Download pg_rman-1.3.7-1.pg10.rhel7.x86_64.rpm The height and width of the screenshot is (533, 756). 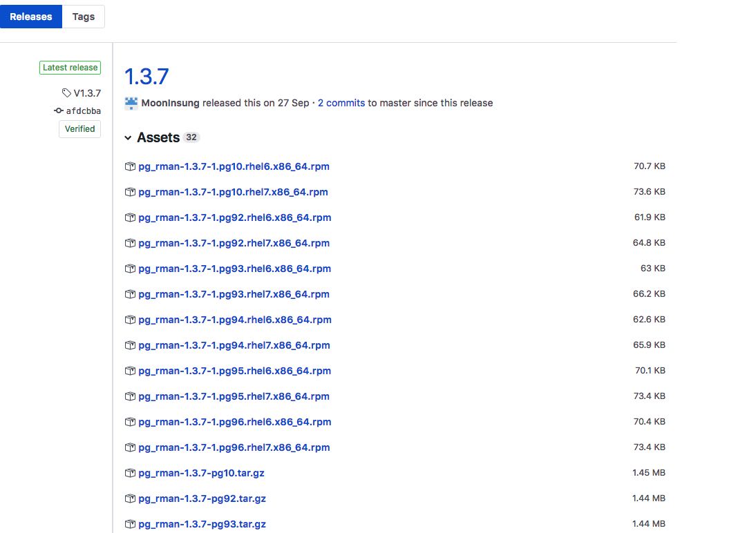coord(233,192)
